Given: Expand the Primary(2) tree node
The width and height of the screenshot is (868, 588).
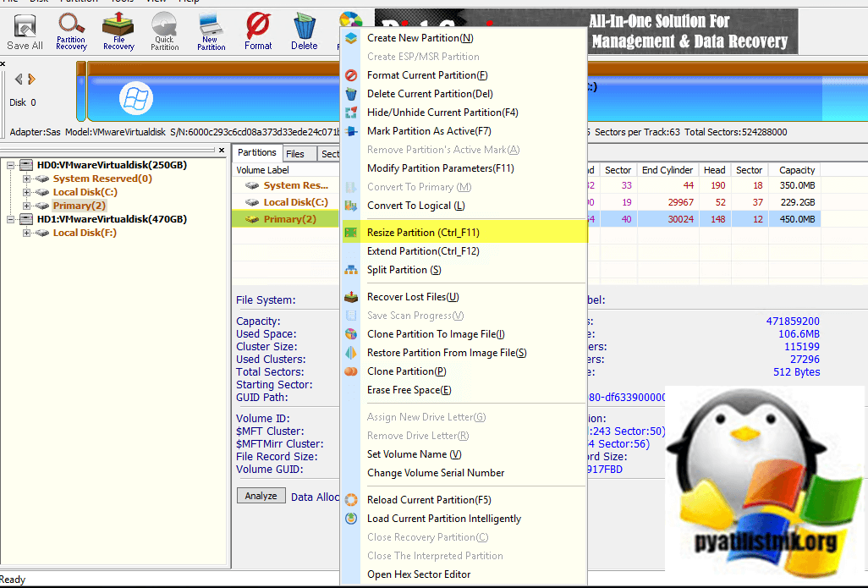Looking at the screenshot, I should coord(26,206).
